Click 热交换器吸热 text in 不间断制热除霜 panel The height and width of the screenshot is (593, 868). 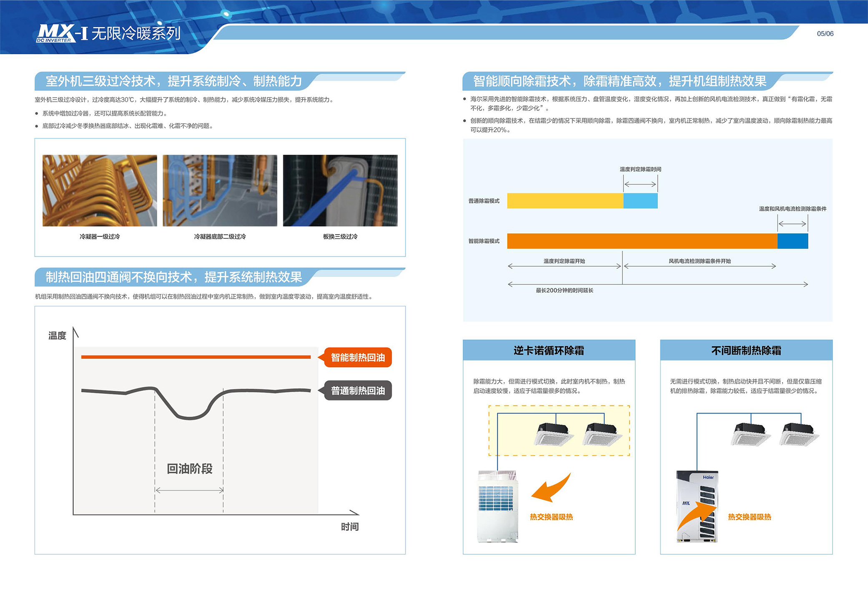[749, 517]
